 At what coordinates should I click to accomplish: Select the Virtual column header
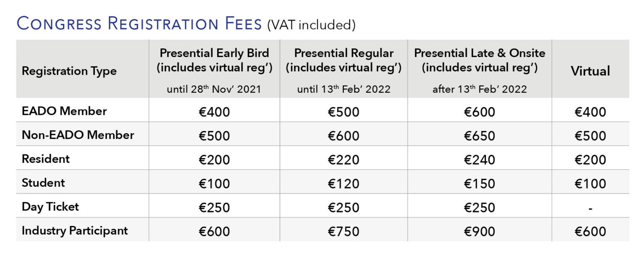pos(590,71)
